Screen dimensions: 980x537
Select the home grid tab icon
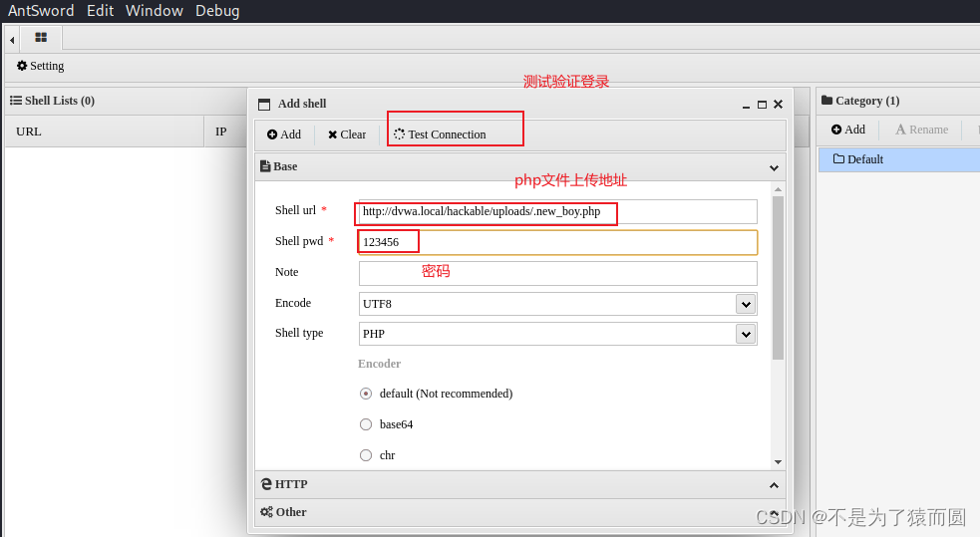click(41, 38)
